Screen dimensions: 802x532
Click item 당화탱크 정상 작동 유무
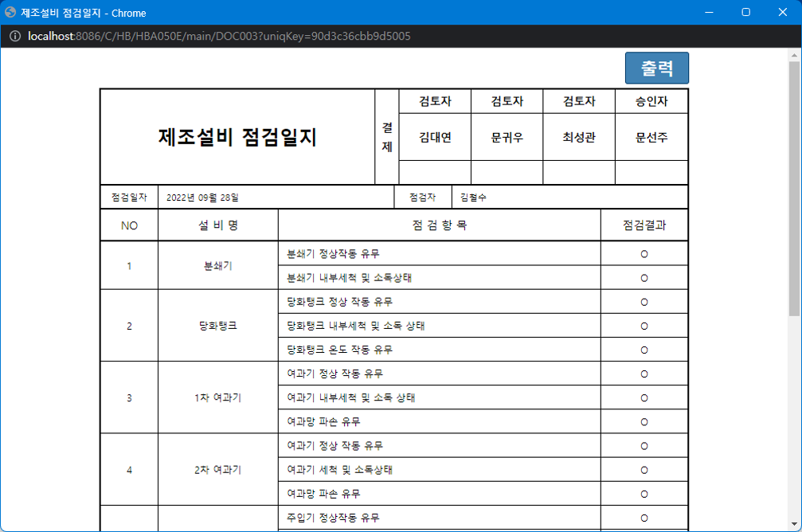(339, 303)
